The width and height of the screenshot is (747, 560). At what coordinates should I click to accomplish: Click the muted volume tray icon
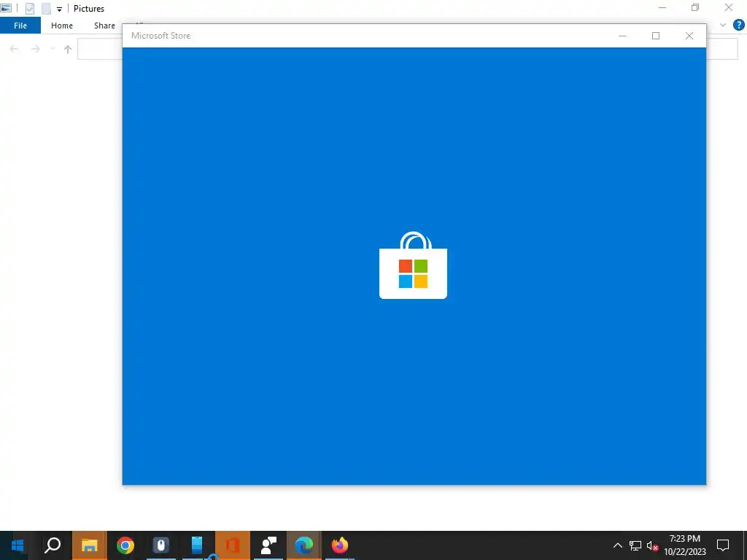click(652, 545)
